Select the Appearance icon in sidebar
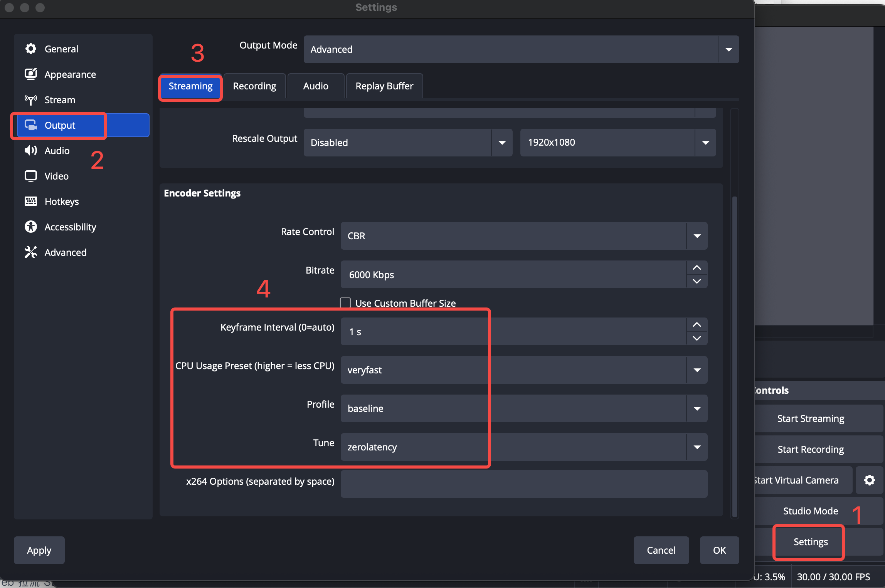This screenshot has width=885, height=588. pyautogui.click(x=31, y=74)
